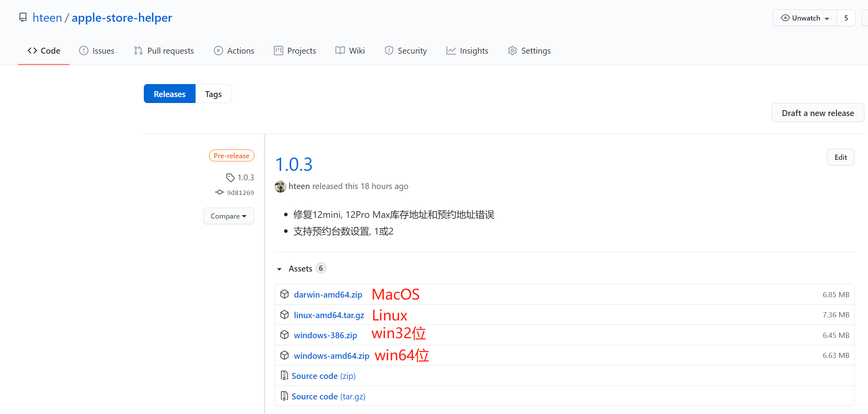Click package icon for windows-386.zip

pyautogui.click(x=284, y=335)
